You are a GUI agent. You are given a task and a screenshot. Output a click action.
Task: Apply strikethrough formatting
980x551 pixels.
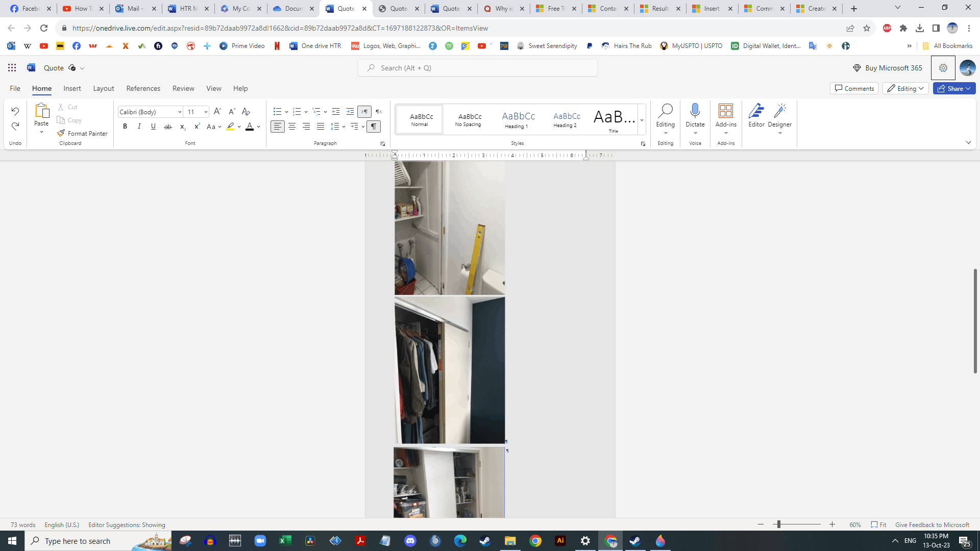click(167, 127)
